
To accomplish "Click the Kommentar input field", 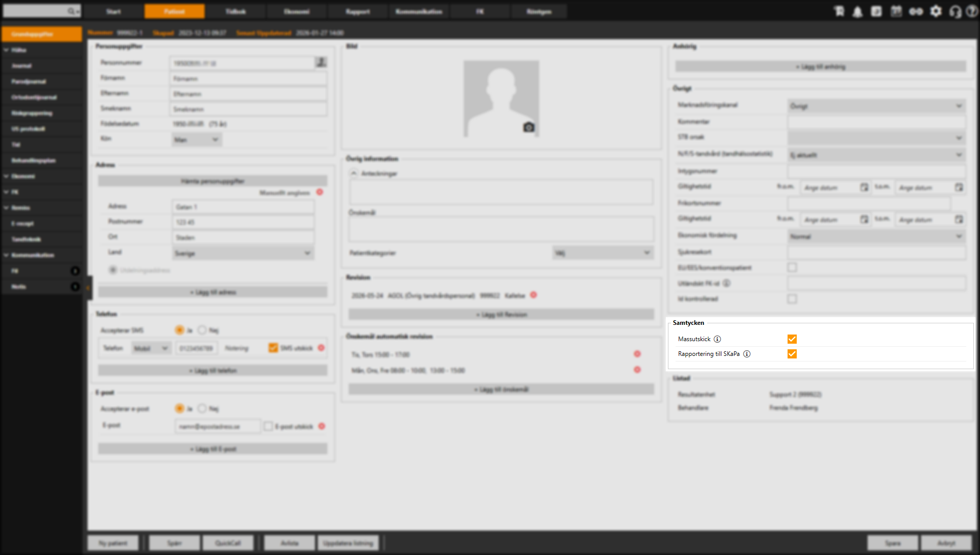I will coord(876,122).
